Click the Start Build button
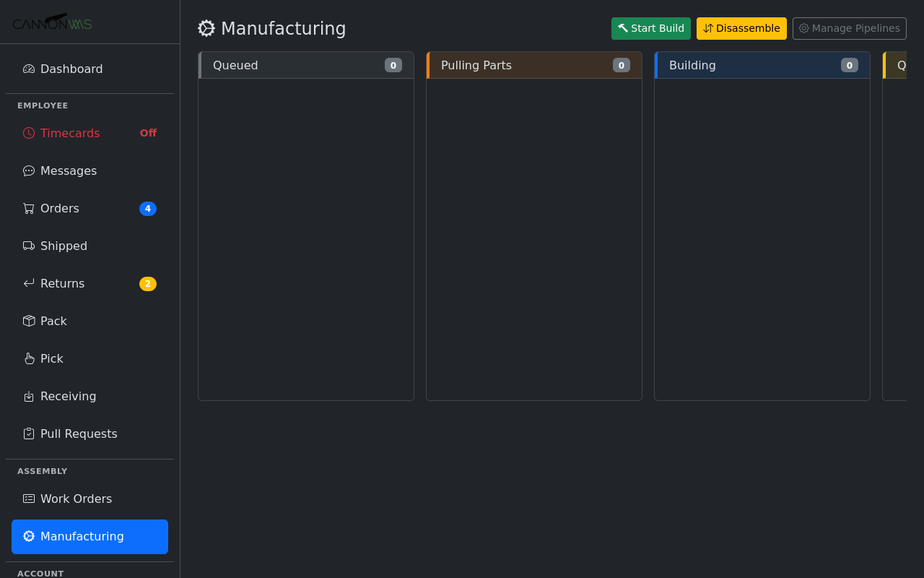The height and width of the screenshot is (578, 924). [x=650, y=28]
